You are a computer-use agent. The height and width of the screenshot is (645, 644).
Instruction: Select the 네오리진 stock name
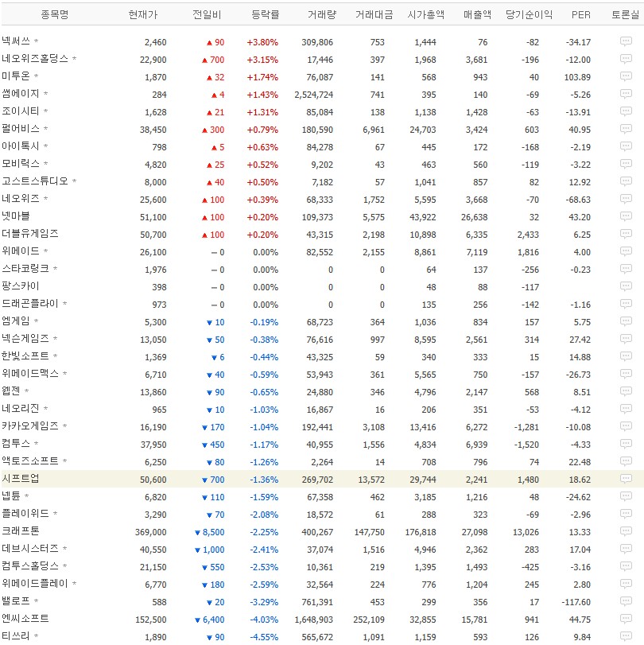21,409
